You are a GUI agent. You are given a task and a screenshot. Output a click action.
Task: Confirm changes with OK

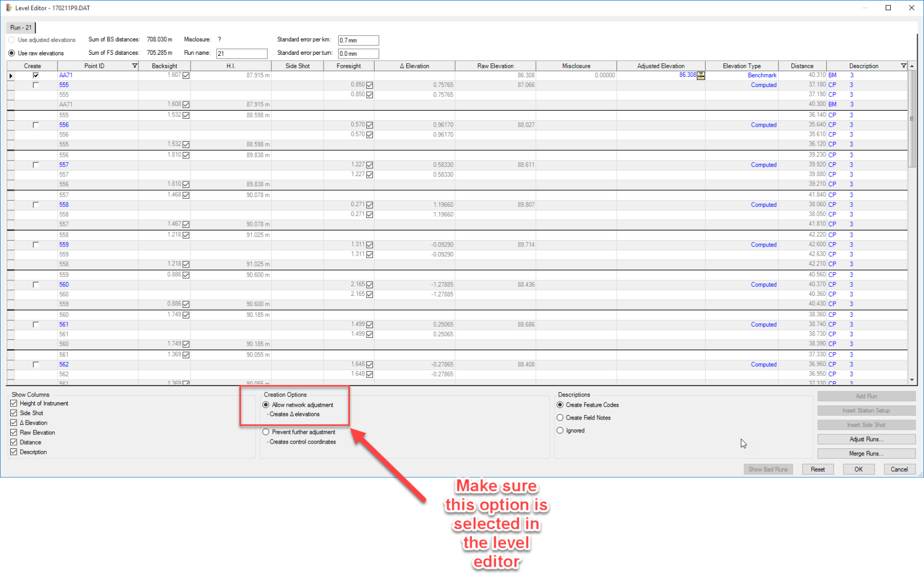point(858,469)
